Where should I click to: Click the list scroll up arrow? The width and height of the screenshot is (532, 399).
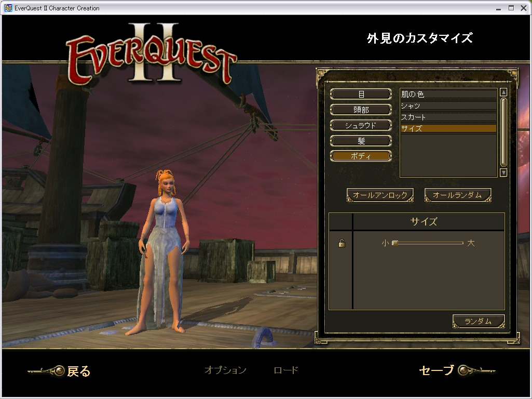click(x=503, y=92)
